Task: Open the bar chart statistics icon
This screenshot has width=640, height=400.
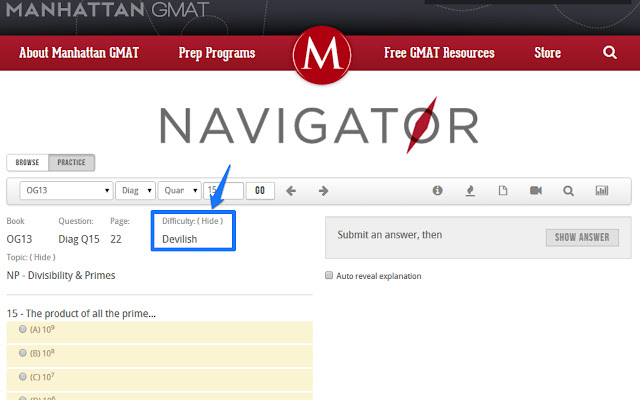Action: click(x=602, y=190)
